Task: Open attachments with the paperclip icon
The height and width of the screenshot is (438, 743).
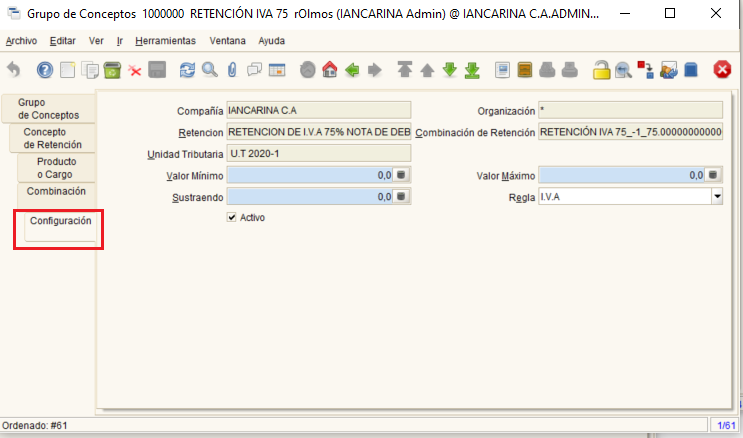Action: pyautogui.click(x=232, y=70)
